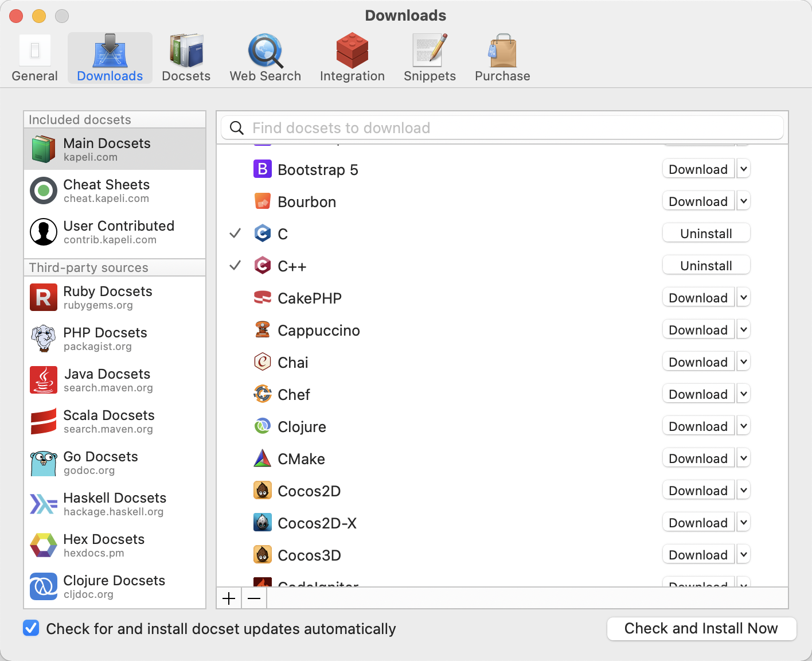Open the Purchase tab
812x661 pixels.
(502, 58)
